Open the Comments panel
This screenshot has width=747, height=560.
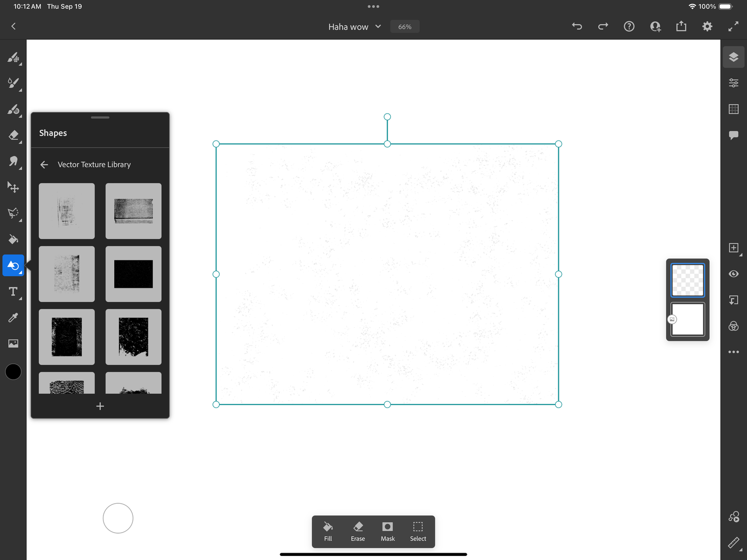pos(734,135)
